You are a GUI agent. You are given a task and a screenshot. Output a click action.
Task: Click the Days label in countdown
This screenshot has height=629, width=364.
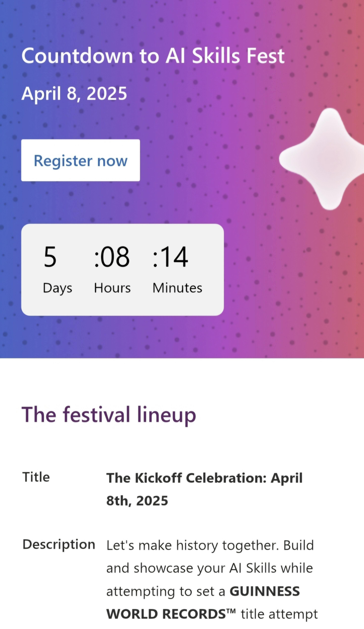point(58,288)
